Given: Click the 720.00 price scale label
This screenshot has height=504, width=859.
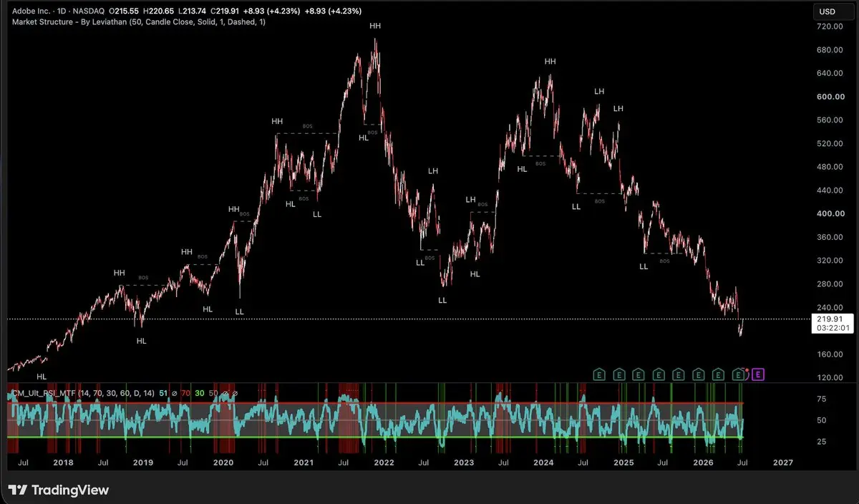Looking at the screenshot, I should 830,26.
